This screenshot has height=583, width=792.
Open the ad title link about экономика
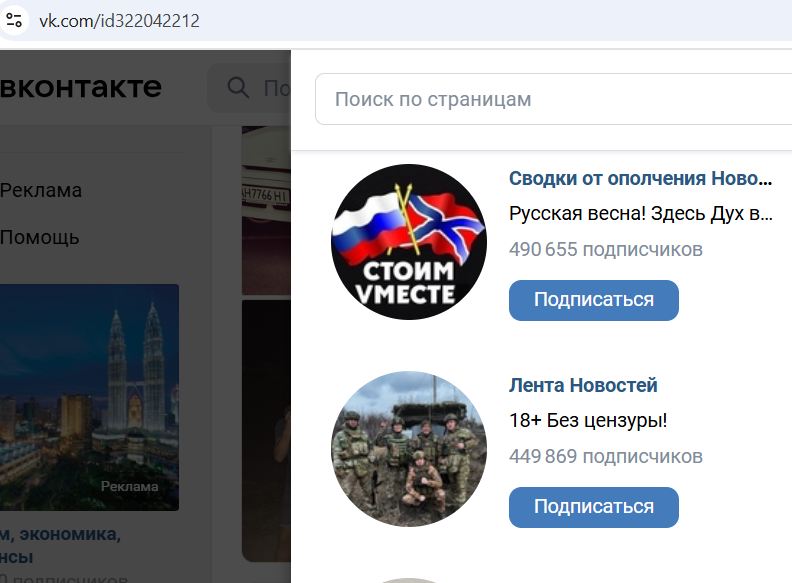click(x=60, y=545)
